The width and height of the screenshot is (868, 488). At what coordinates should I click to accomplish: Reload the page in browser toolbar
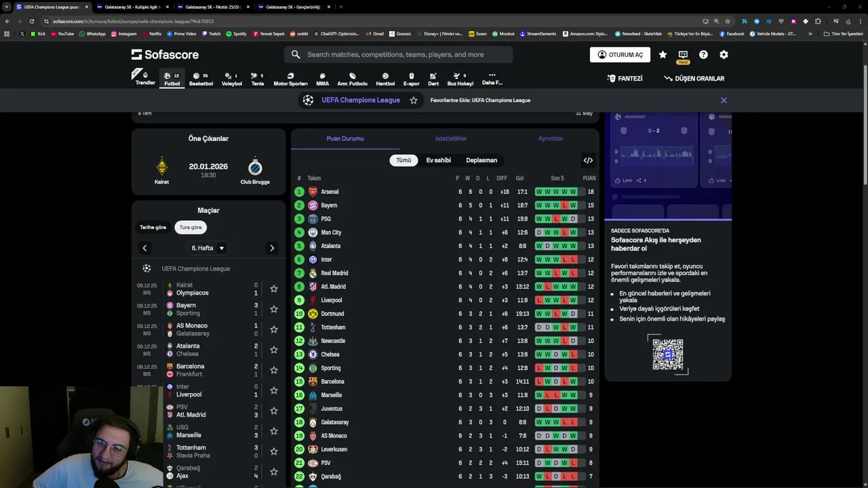pyautogui.click(x=32, y=21)
